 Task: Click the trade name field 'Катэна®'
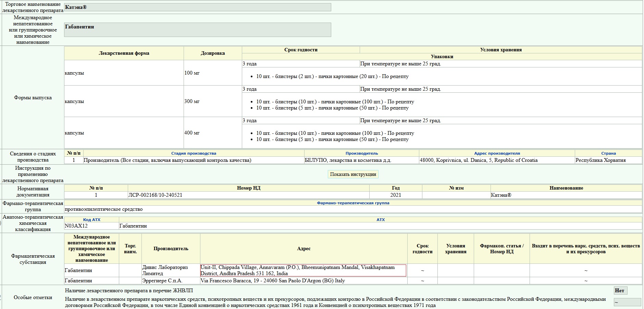[x=198, y=7]
